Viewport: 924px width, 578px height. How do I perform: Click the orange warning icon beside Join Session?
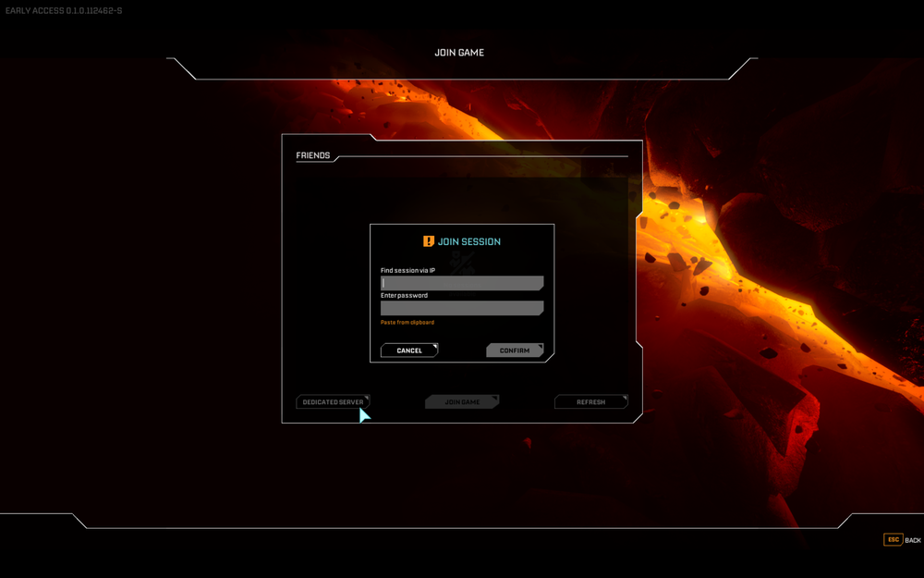tap(427, 240)
